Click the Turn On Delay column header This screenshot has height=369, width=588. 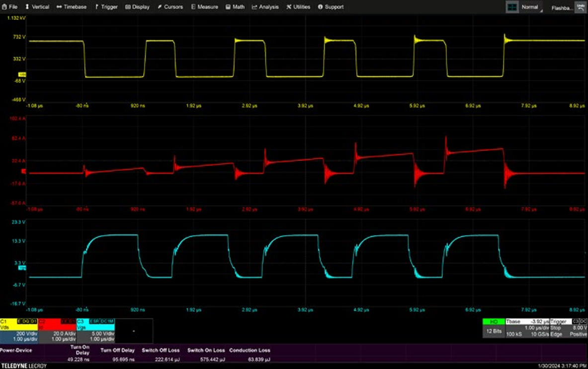click(x=80, y=350)
